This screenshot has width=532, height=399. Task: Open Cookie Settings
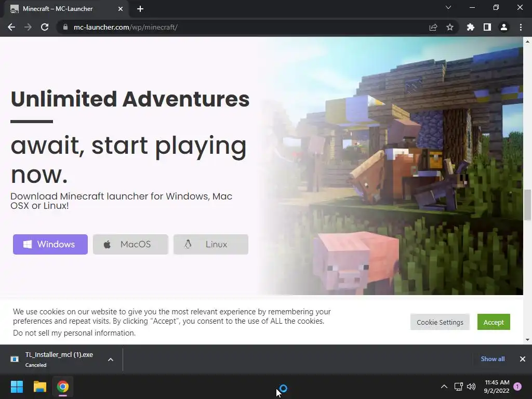coord(440,322)
